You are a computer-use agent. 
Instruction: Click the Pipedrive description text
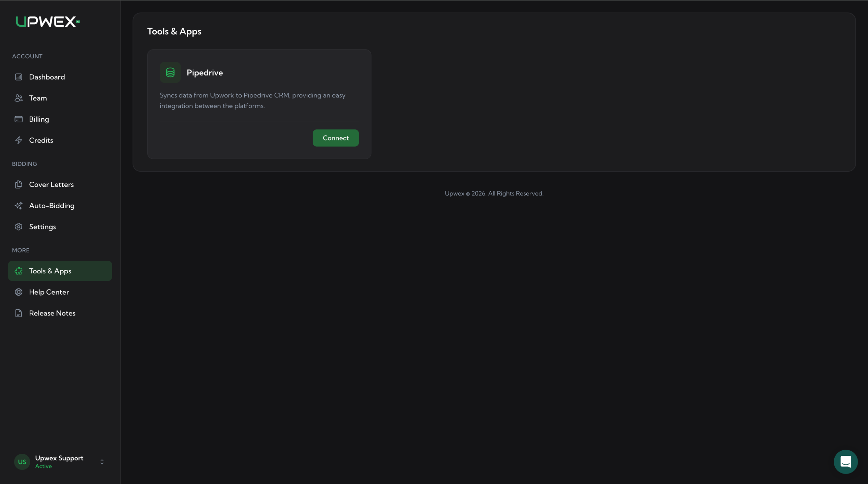pos(253,100)
